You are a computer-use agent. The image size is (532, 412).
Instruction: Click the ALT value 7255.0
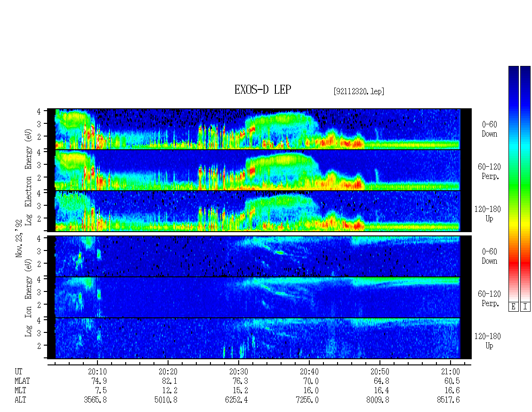[x=307, y=400]
